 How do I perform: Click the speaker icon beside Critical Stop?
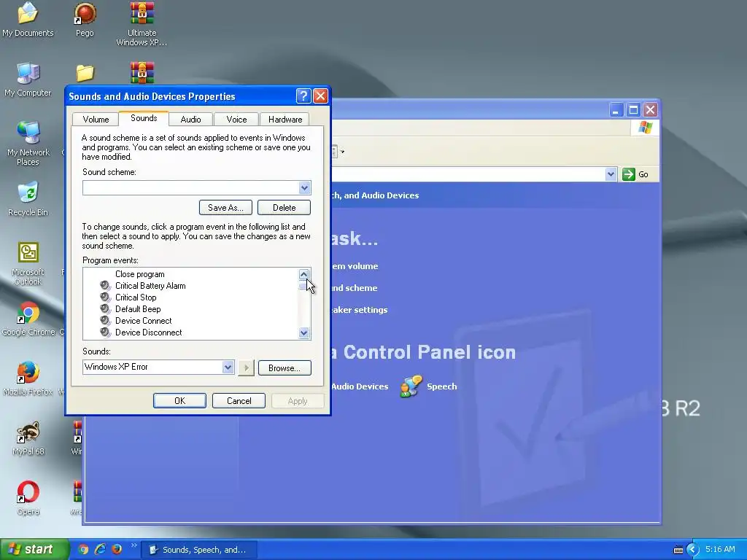[105, 297]
